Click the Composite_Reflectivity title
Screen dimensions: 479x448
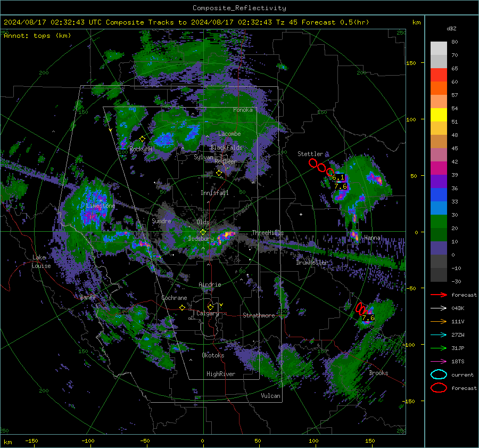(240, 8)
